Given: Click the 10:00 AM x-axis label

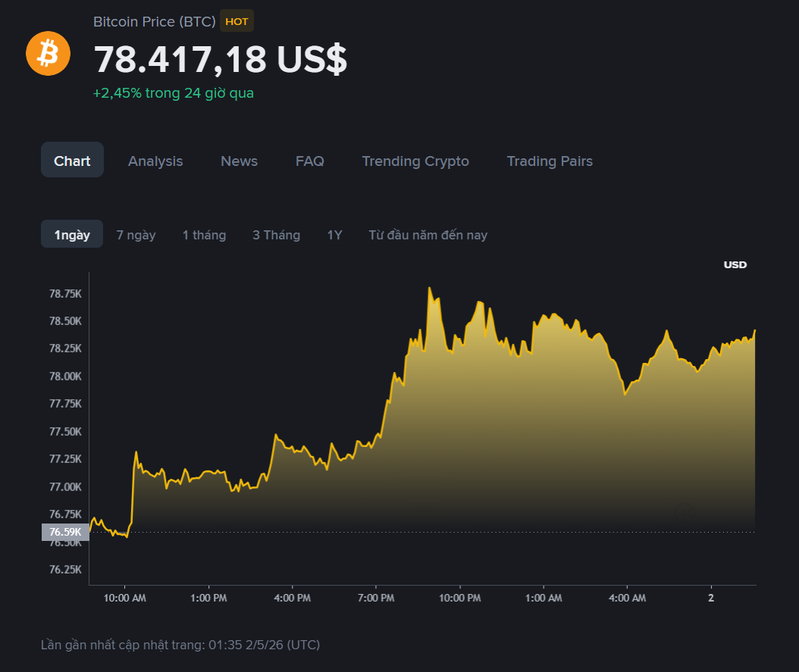Looking at the screenshot, I should pos(125,598).
